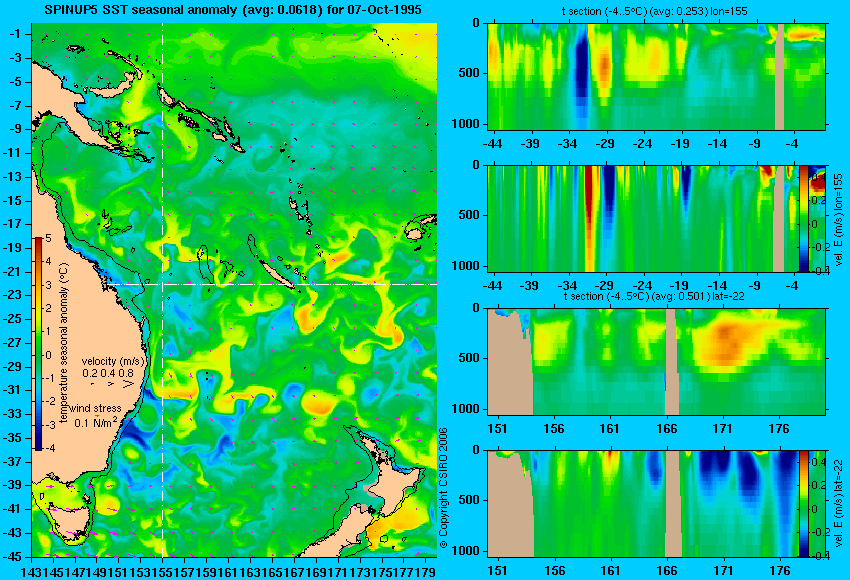
Task: Click the '0.1 N/m²' wind stress value
Action: 96,422
